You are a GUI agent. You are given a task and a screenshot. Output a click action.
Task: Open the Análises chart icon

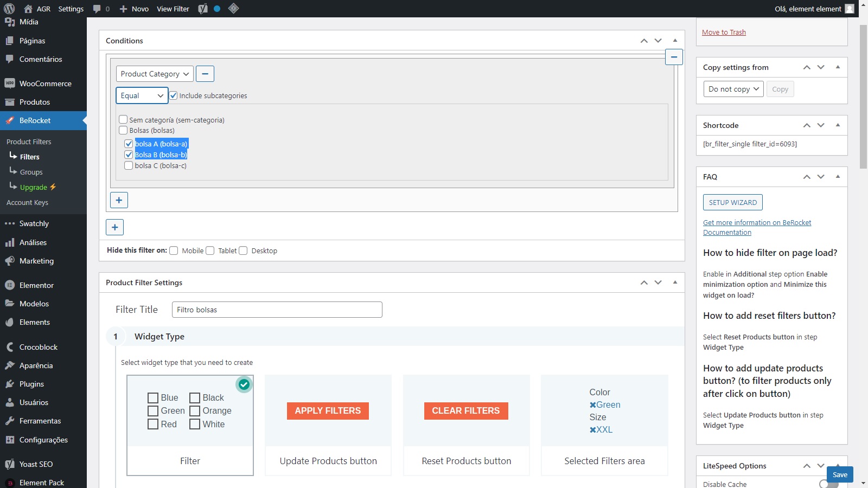coord(9,242)
